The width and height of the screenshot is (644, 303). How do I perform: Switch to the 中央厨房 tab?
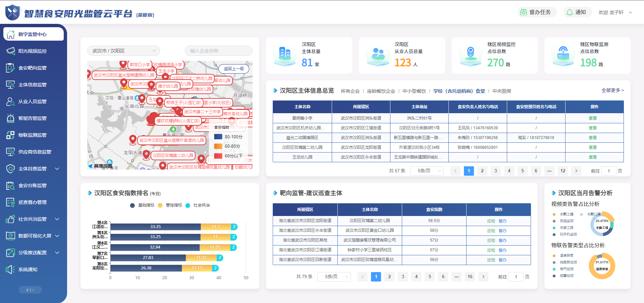click(x=501, y=91)
